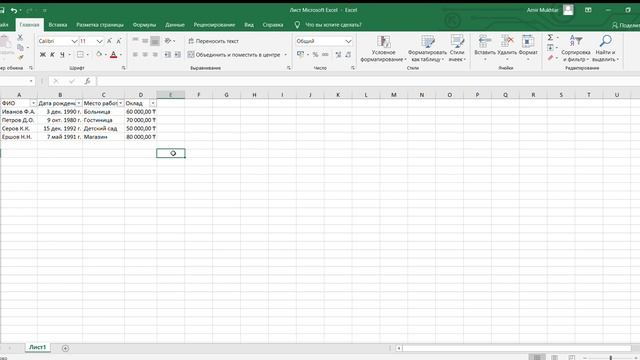Viewport: 640px width, 360px height.
Task: Open the Font group dialog launcher
Action: pos(124,68)
